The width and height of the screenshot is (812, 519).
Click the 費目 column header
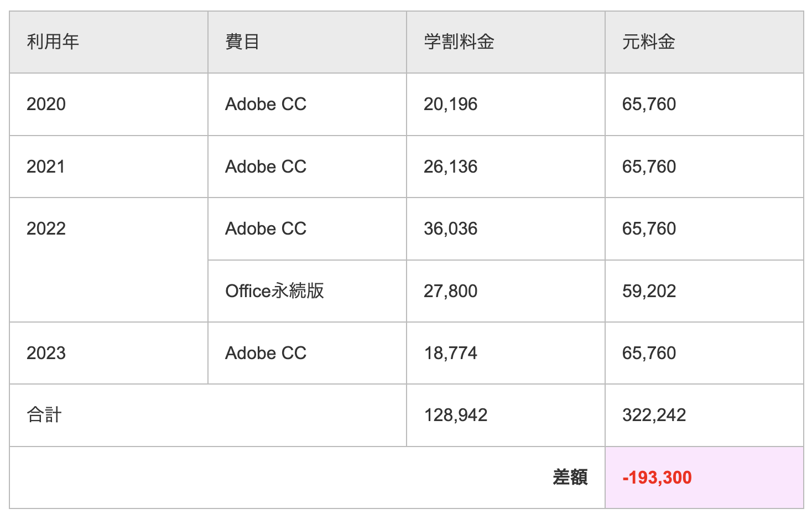(x=242, y=42)
